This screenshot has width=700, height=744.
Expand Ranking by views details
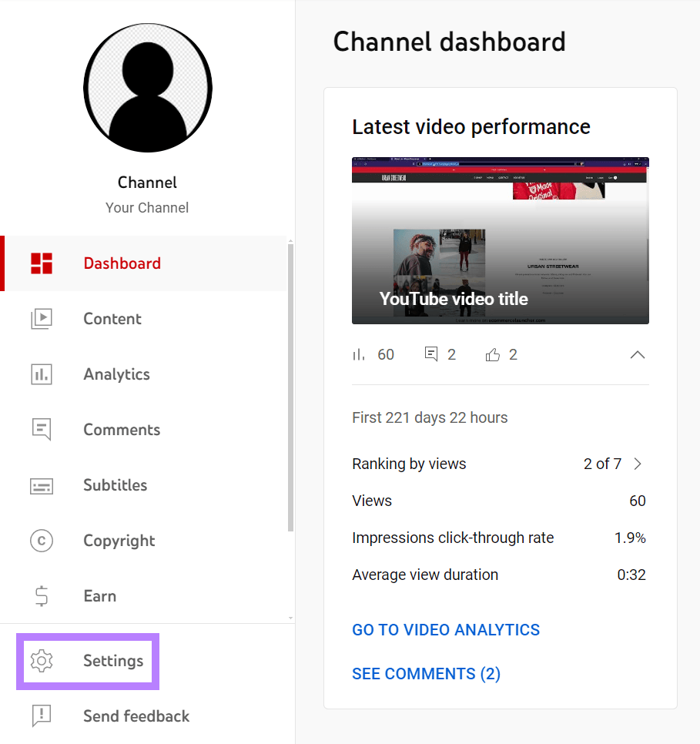pyautogui.click(x=638, y=464)
